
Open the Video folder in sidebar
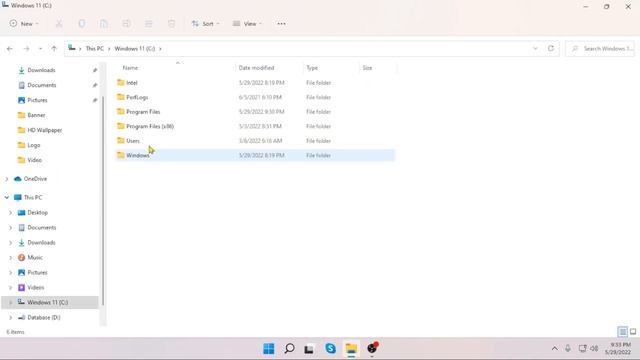[x=34, y=160]
